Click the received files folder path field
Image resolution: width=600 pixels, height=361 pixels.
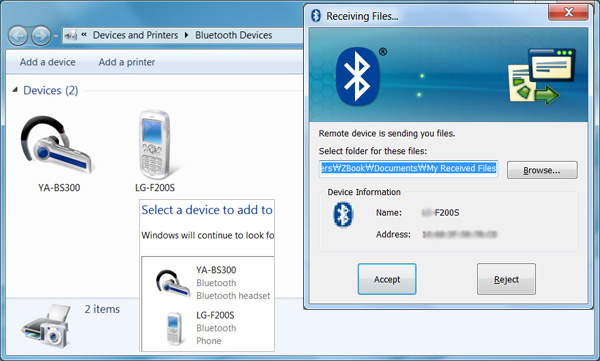[408, 168]
